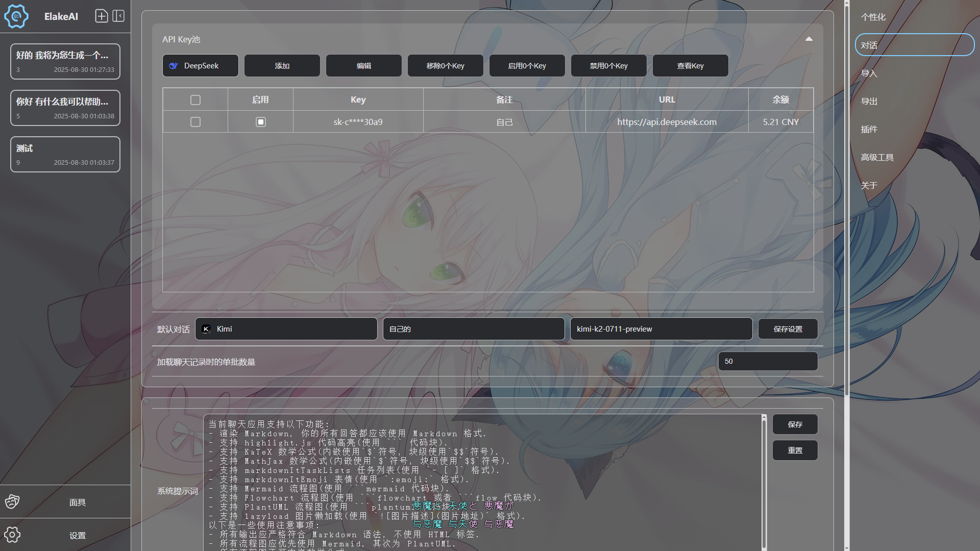Click the 移除0个Key button

click(x=446, y=66)
